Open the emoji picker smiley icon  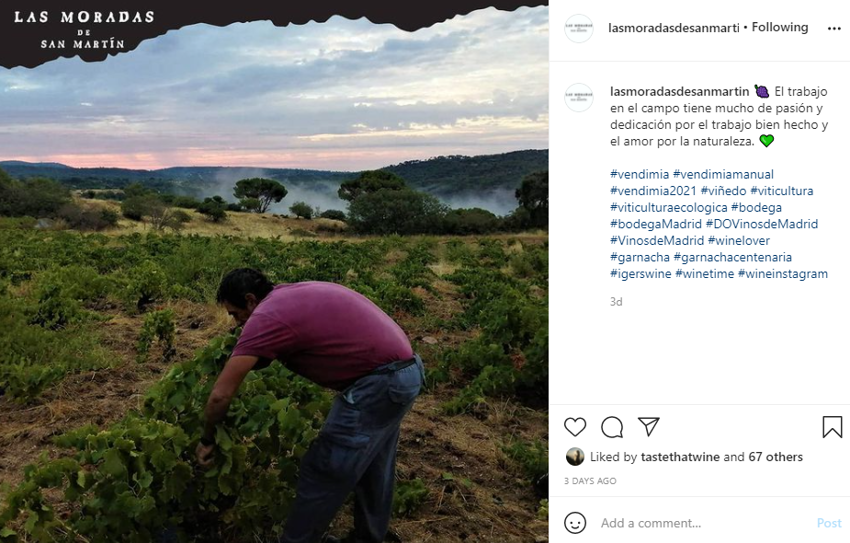tap(575, 523)
